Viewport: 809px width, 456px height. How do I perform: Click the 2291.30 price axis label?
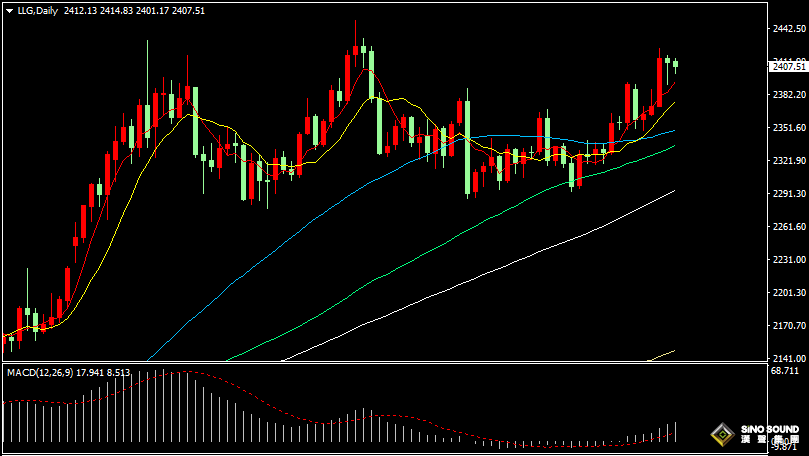(x=788, y=194)
